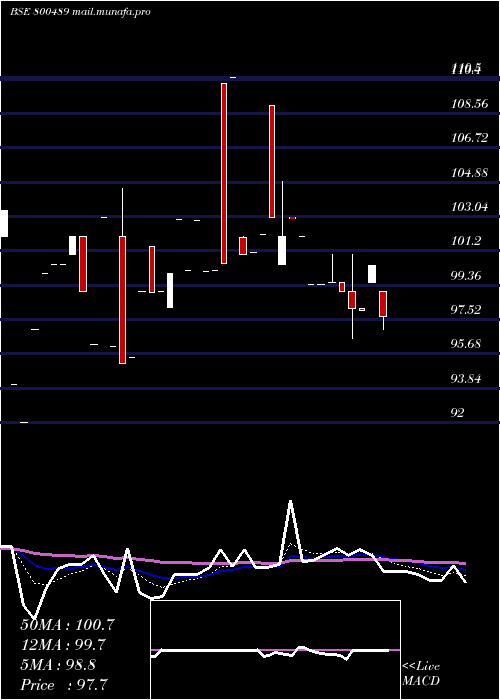Click the 50MA : 100.7 value
The width and height of the screenshot is (500, 700).
point(67,625)
